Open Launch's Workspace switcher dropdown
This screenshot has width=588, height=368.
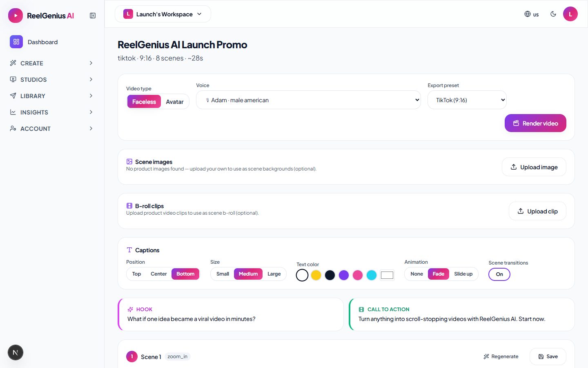point(163,14)
